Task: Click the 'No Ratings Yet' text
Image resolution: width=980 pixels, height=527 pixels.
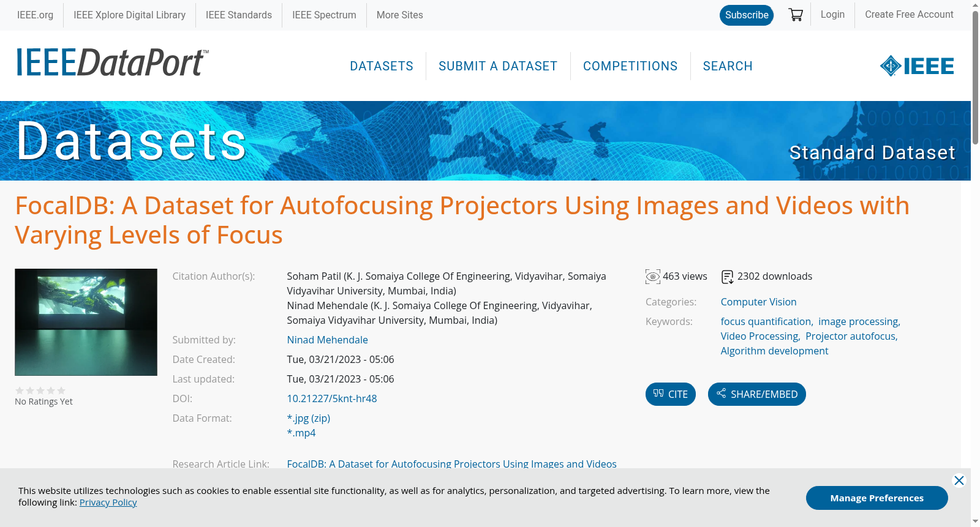Action: tap(43, 402)
